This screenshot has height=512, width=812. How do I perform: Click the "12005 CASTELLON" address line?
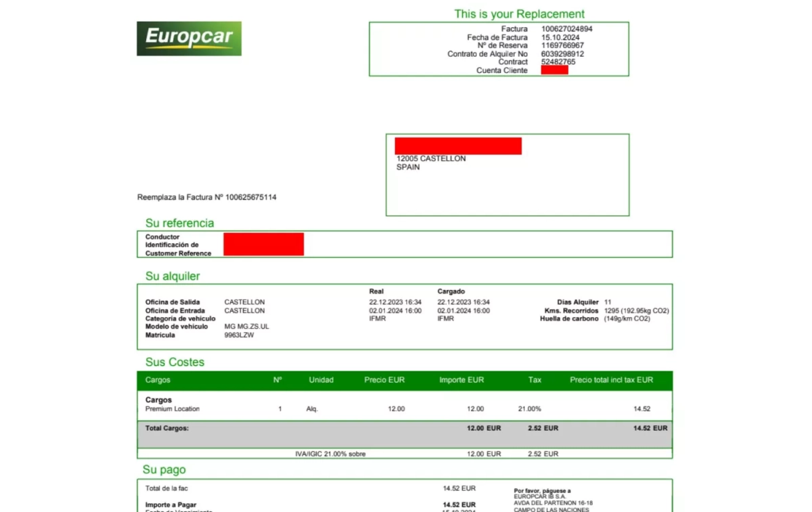point(431,159)
